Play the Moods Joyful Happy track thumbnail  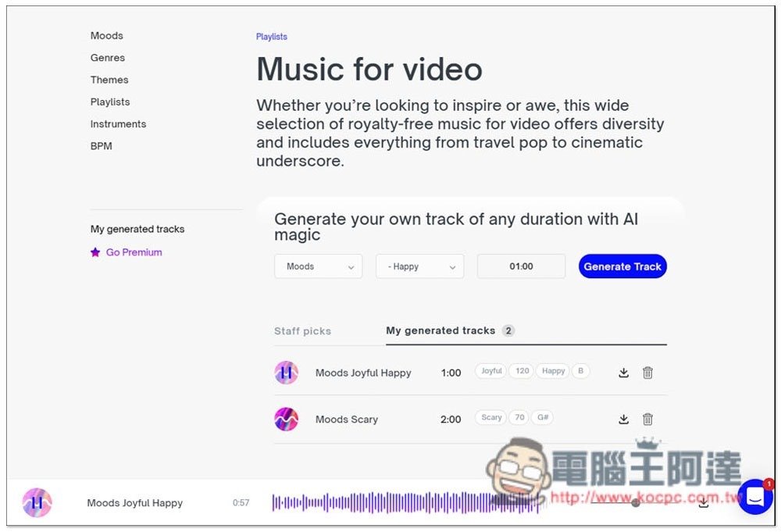287,373
